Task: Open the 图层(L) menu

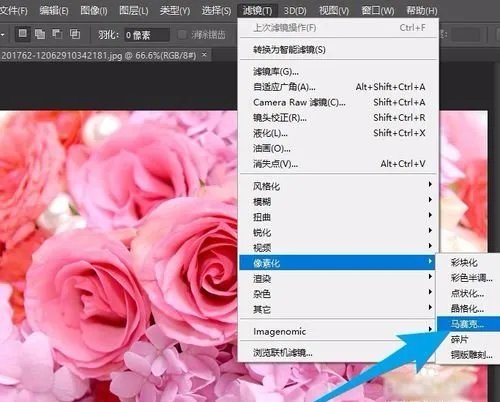Action: 134,11
